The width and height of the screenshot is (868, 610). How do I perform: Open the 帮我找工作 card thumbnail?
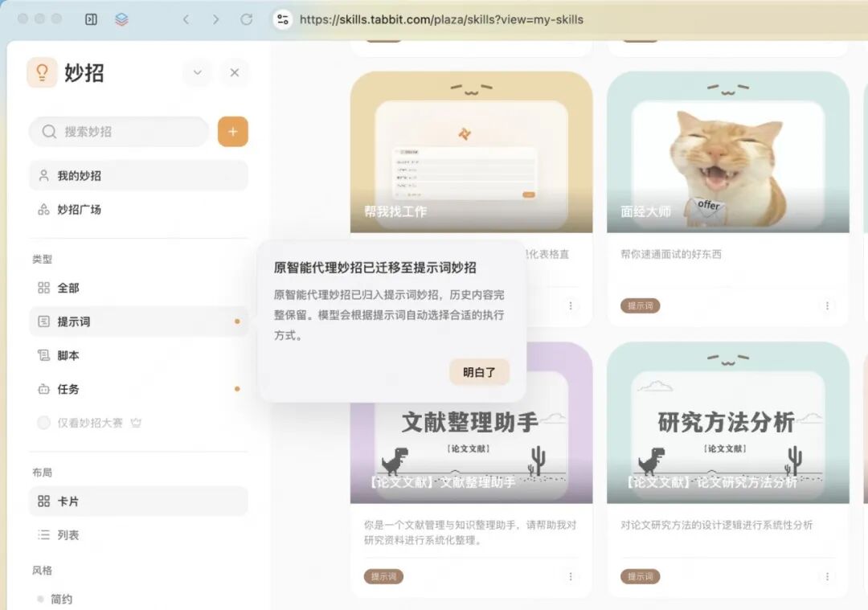tap(471, 152)
